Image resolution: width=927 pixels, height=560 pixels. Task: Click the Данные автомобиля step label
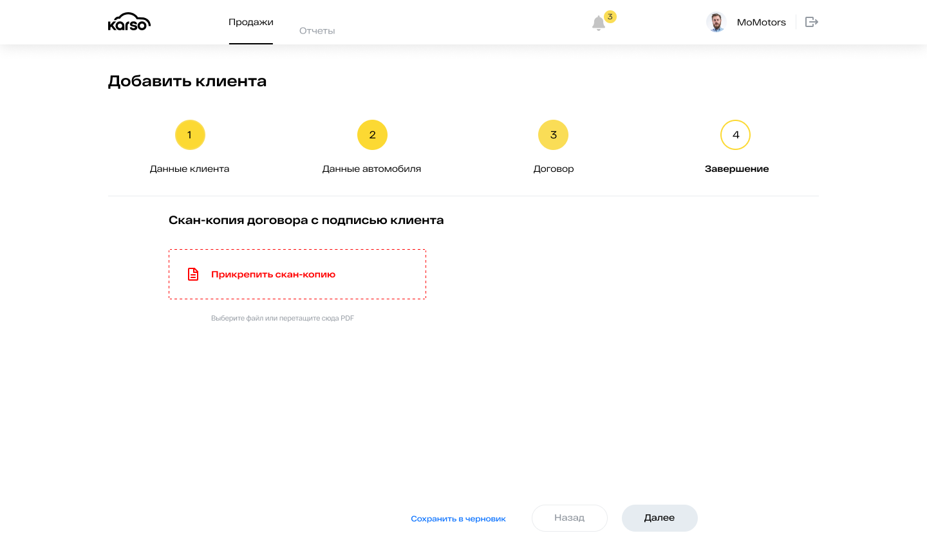coord(371,169)
